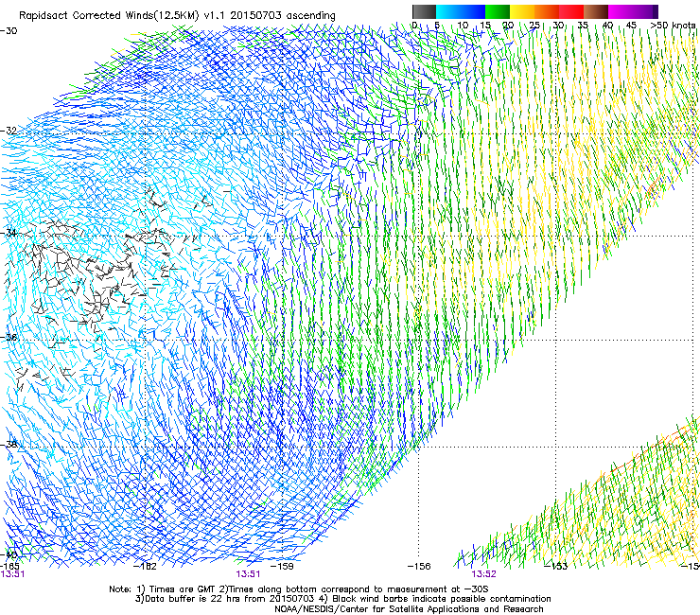This screenshot has width=700, height=615.
Task: Click the '35' label under the color scale
Action: tap(583, 25)
